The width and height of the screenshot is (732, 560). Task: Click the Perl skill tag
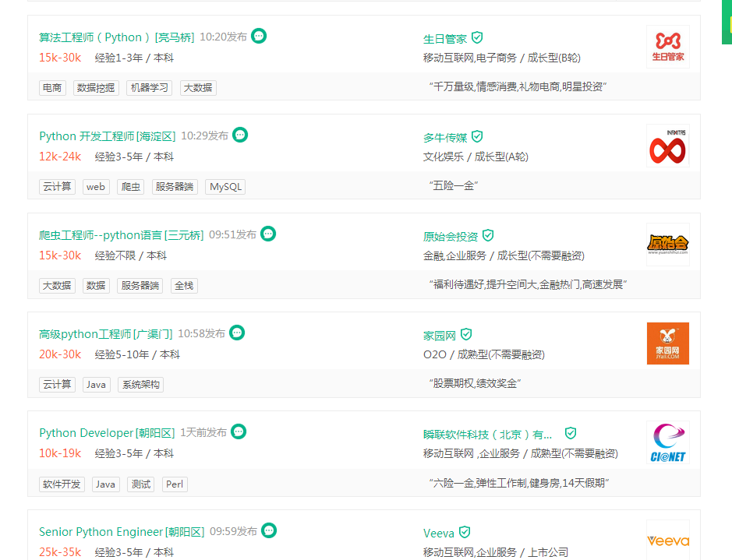pos(175,484)
